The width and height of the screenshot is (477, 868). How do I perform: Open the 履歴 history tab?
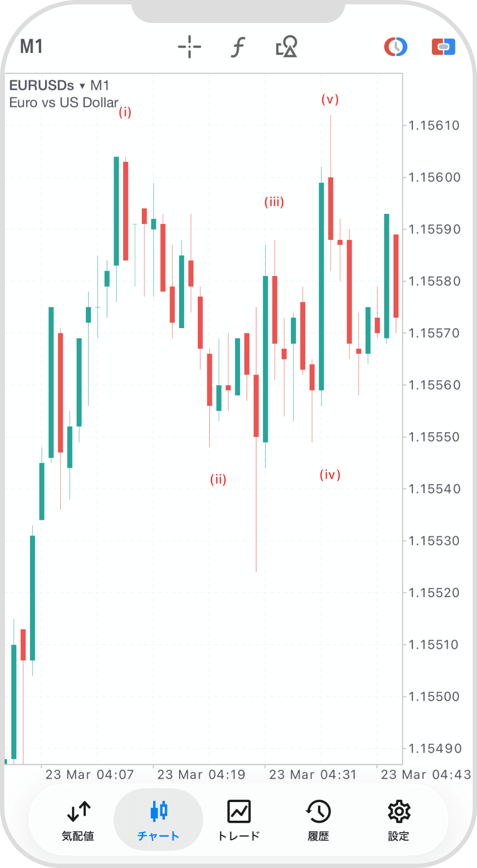(x=319, y=819)
